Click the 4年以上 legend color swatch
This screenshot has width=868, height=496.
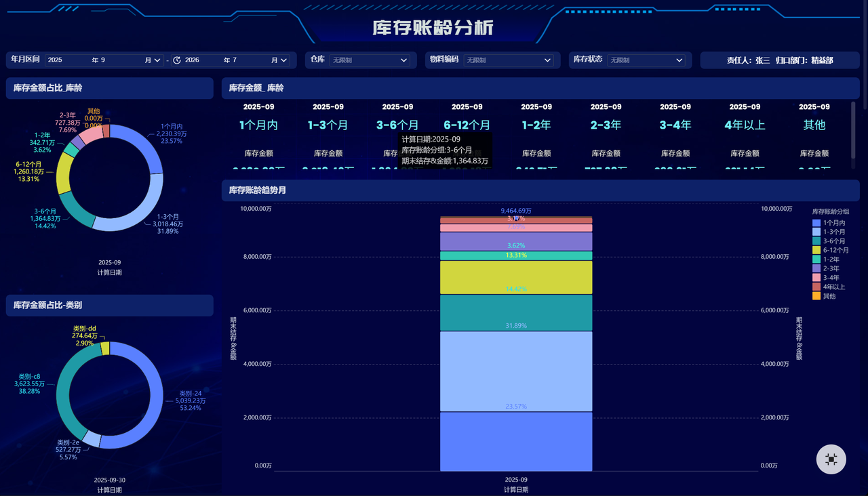[x=816, y=287]
